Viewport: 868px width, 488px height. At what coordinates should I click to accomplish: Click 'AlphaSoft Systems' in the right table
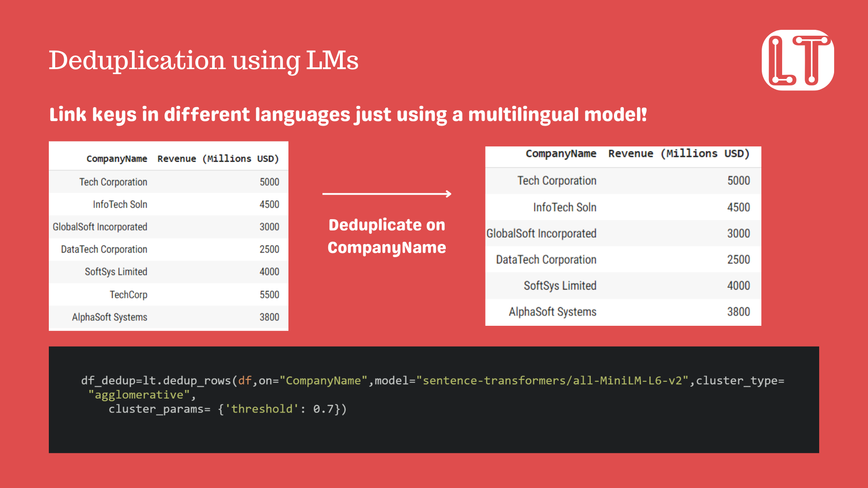(552, 312)
